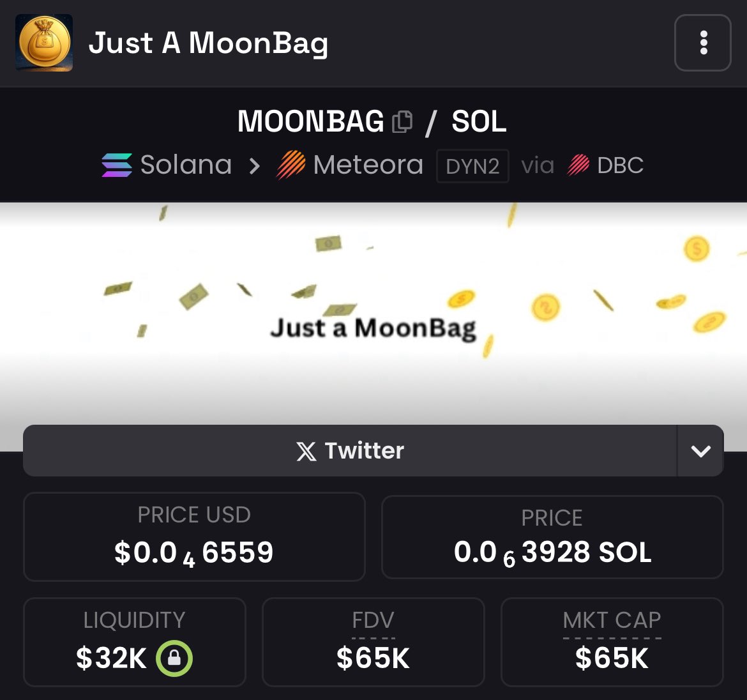Toggle the SOL price box
Screen dimensions: 747x700
click(553, 537)
